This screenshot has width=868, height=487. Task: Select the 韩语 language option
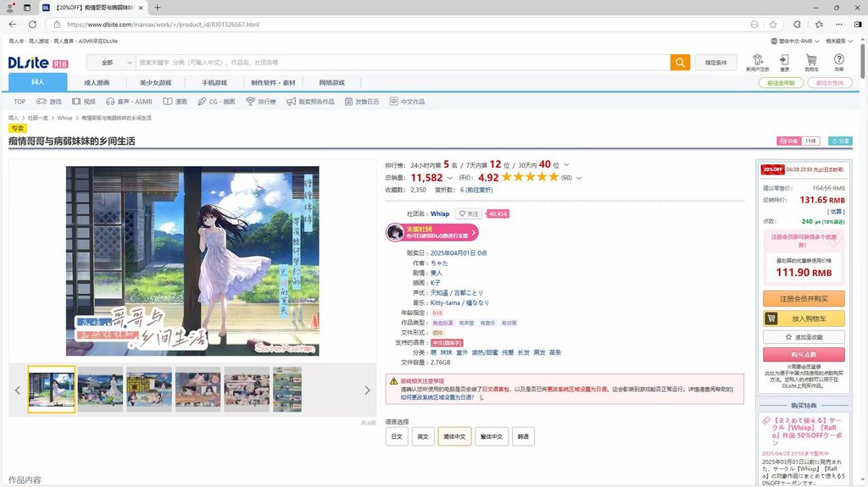coord(523,437)
